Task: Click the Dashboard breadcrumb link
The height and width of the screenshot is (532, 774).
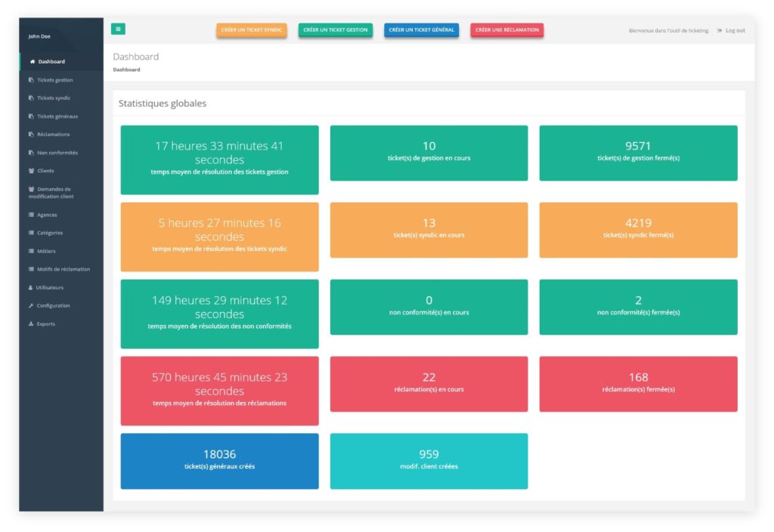Action: click(x=126, y=70)
